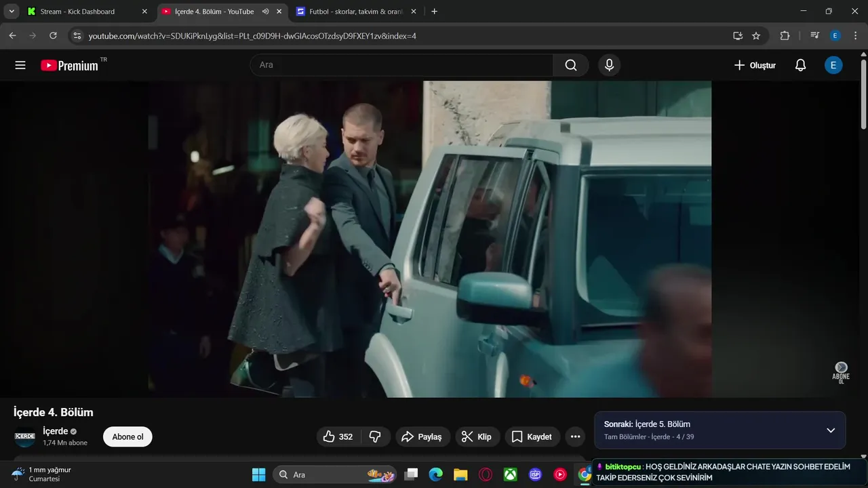Open the notifications bell
The image size is (868, 488).
(801, 65)
